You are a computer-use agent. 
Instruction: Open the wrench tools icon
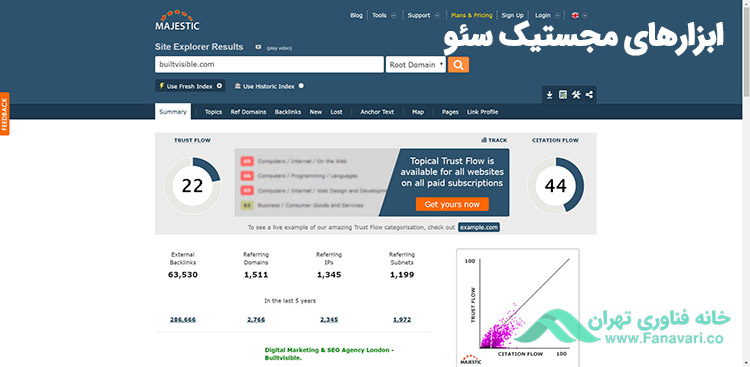pyautogui.click(x=576, y=95)
